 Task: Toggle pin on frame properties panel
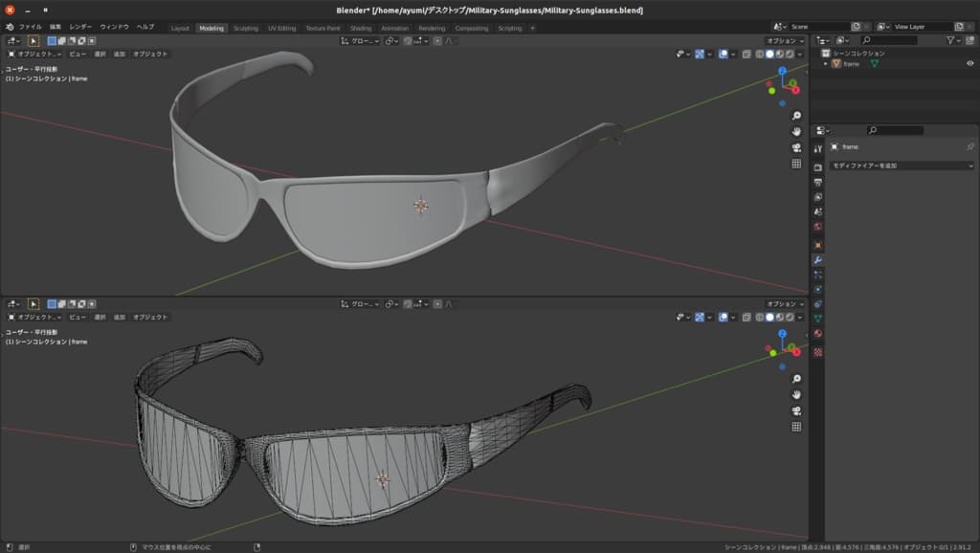pyautogui.click(x=969, y=147)
